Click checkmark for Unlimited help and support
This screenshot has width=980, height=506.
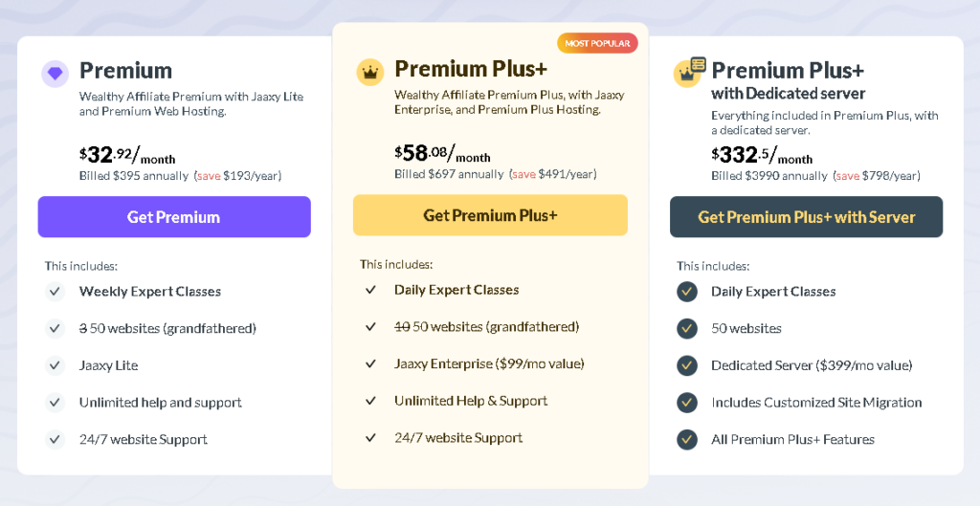(55, 403)
